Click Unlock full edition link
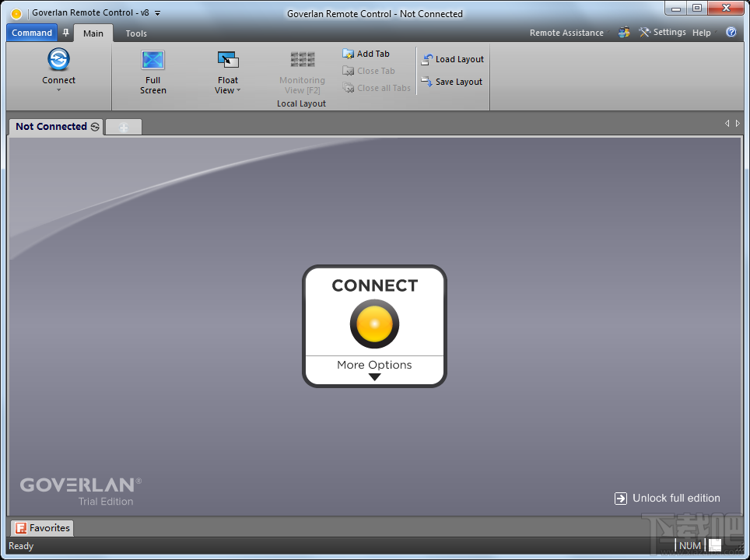 (668, 499)
